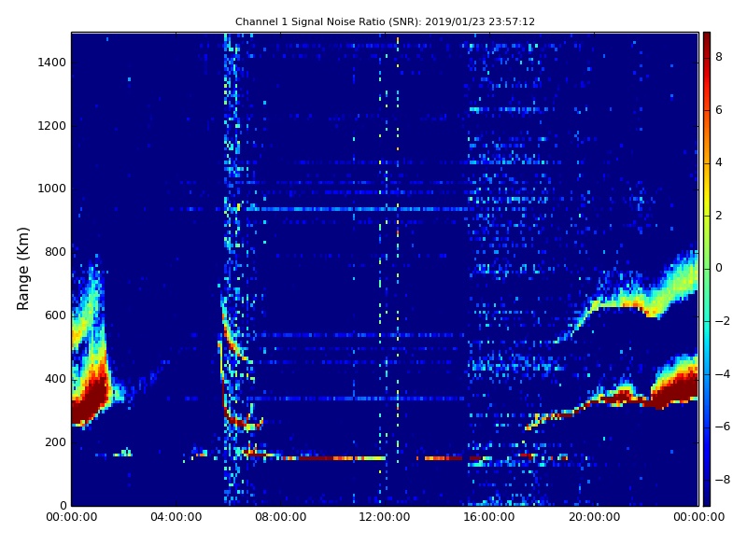This screenshot has height=560, width=747.
Task: Click the colorbar label 4
Action: coord(719,162)
